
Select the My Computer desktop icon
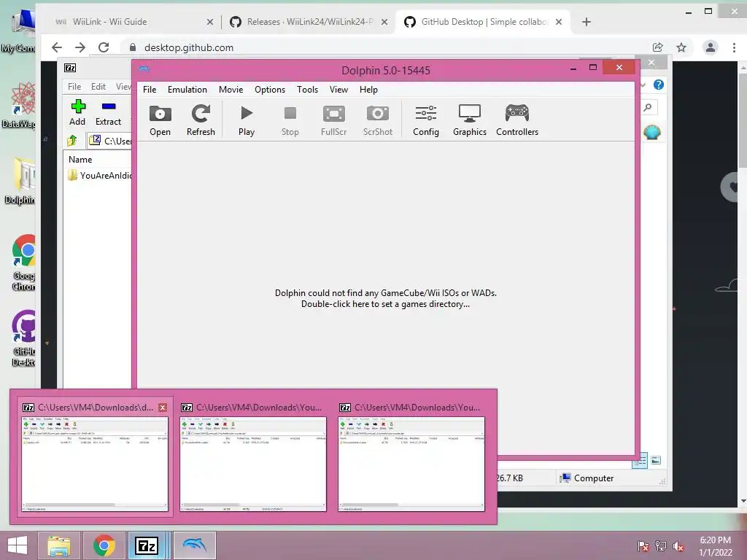(x=18, y=31)
